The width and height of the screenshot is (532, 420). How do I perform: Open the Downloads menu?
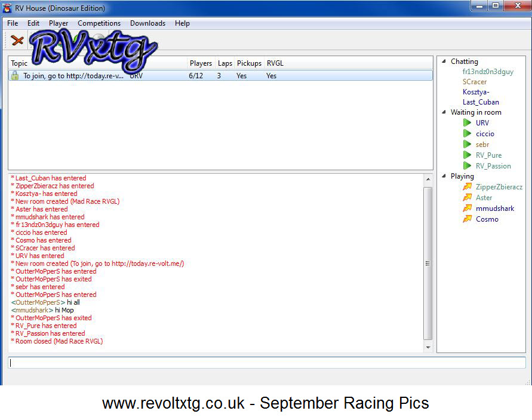147,23
